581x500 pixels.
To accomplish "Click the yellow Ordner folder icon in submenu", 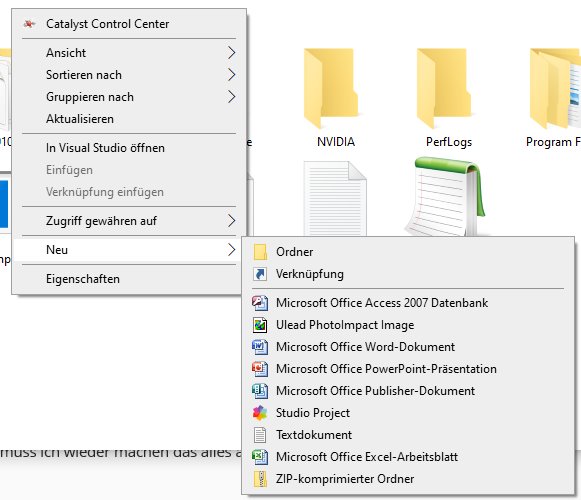I will pos(260,252).
